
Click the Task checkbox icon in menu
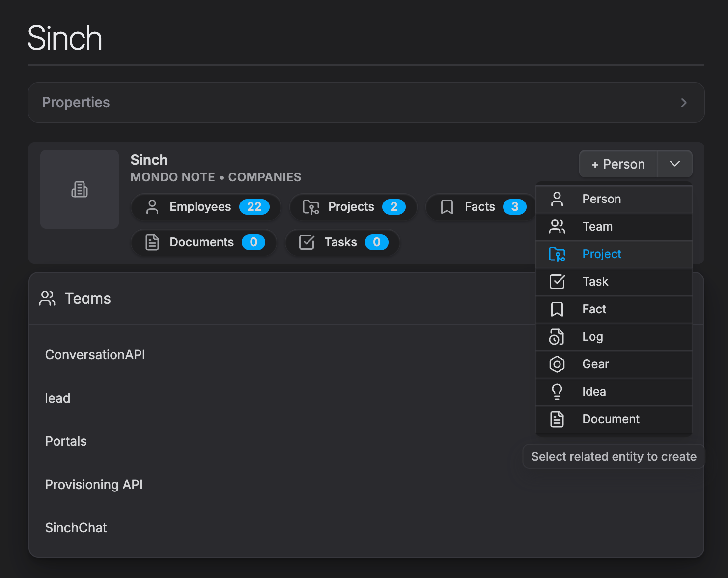(x=557, y=282)
